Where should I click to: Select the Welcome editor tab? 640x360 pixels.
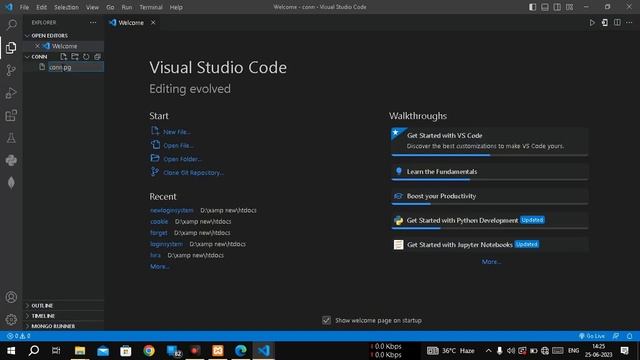pyautogui.click(x=131, y=22)
